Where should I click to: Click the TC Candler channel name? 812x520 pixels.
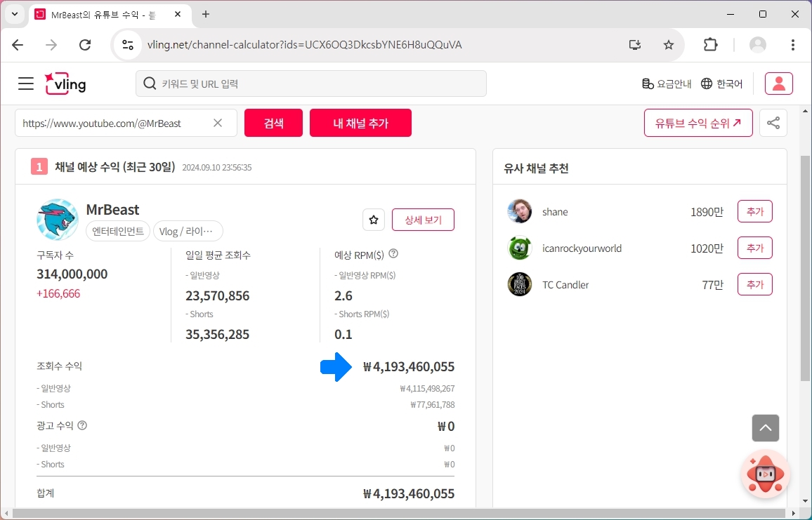click(565, 285)
